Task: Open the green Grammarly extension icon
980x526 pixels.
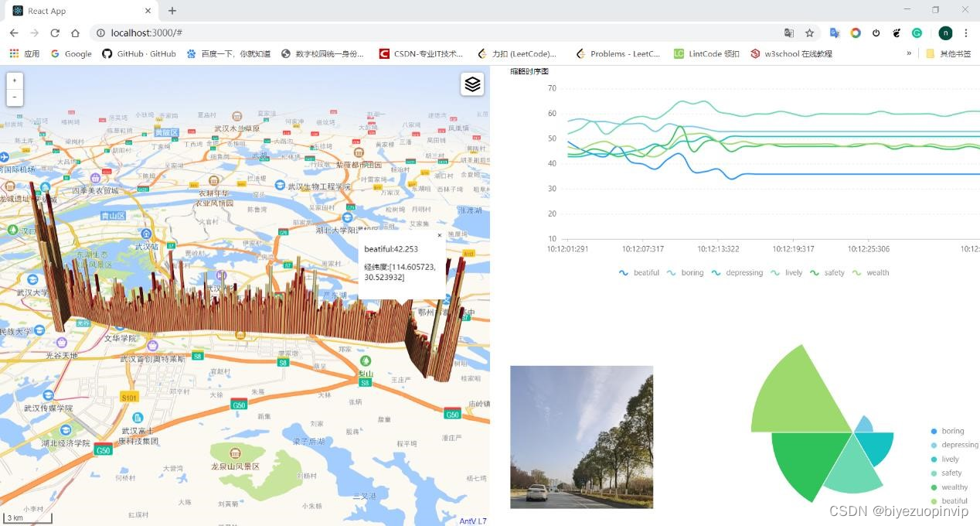Action: click(x=917, y=33)
